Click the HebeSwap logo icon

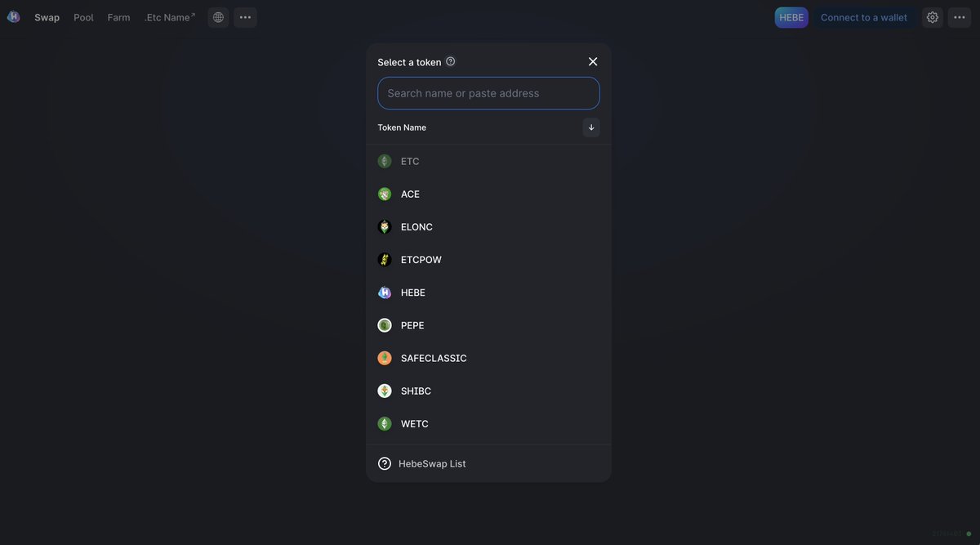13,17
